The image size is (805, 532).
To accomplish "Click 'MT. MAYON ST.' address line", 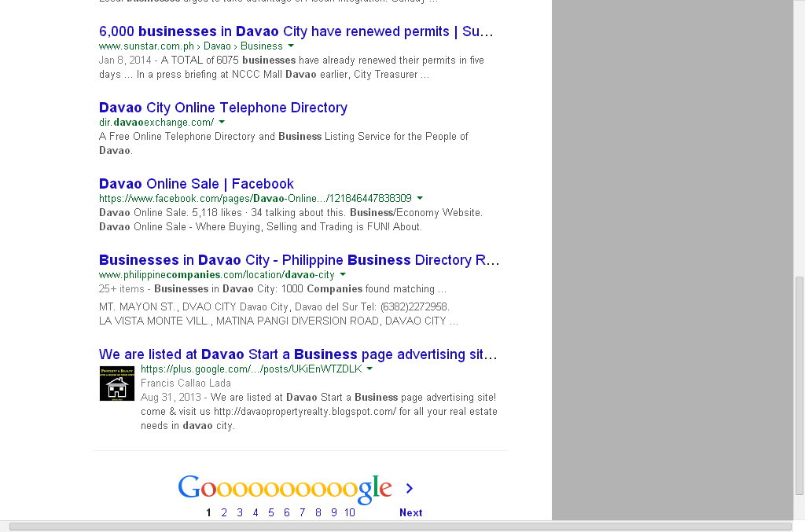I will [274, 306].
